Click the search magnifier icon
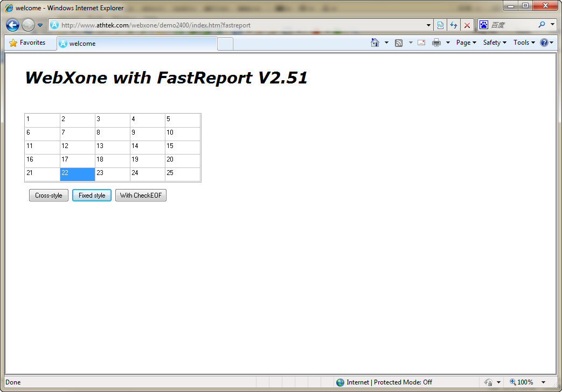The width and height of the screenshot is (562, 392). point(542,25)
